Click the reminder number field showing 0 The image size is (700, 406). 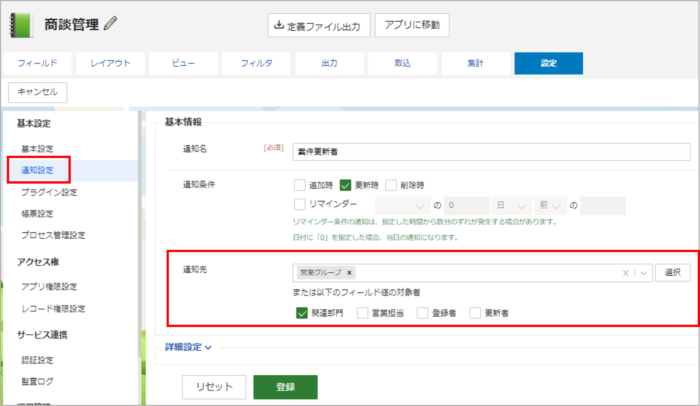[x=467, y=206]
